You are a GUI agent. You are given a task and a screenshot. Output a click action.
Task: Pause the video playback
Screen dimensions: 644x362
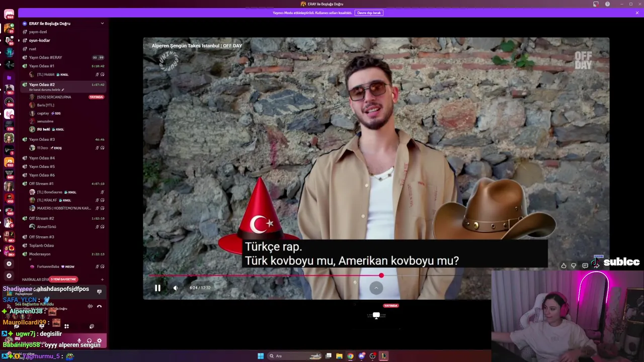tap(157, 288)
